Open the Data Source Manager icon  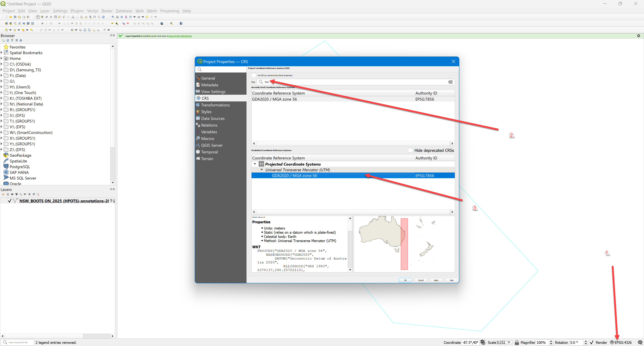tap(6, 23)
